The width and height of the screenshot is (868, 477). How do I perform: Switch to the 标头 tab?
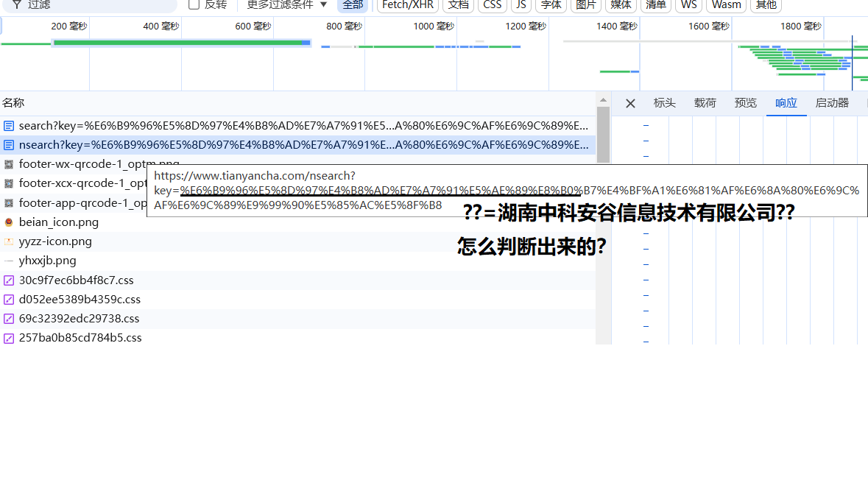[664, 103]
